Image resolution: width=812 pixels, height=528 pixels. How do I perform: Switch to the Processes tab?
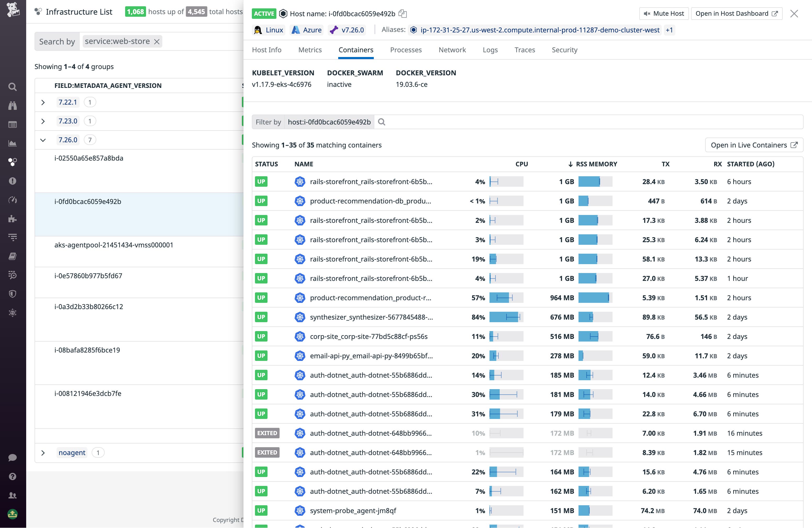click(406, 50)
